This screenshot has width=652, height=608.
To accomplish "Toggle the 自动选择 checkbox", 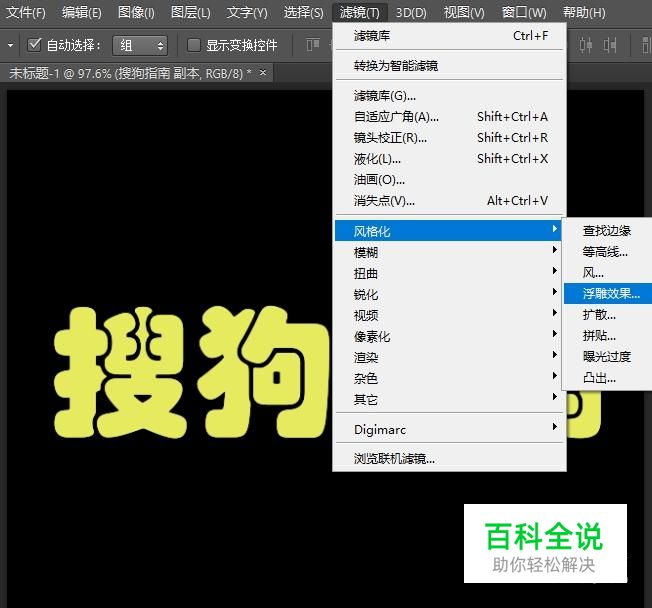I will pos(34,45).
